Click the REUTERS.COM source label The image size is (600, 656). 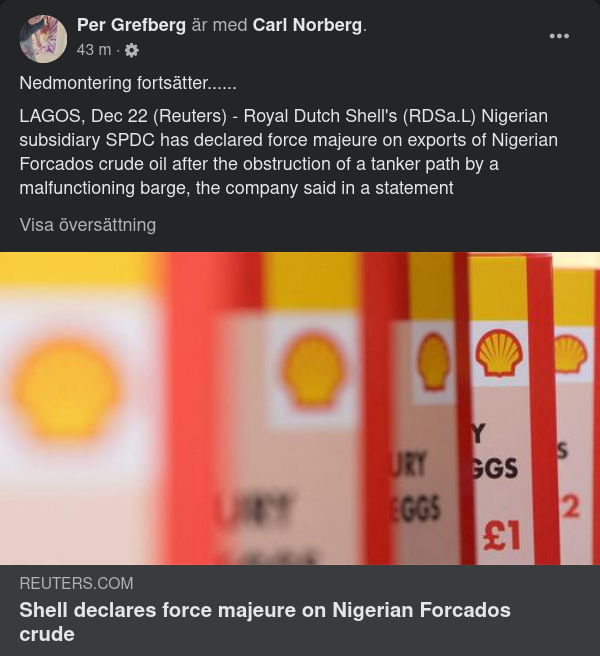point(76,583)
